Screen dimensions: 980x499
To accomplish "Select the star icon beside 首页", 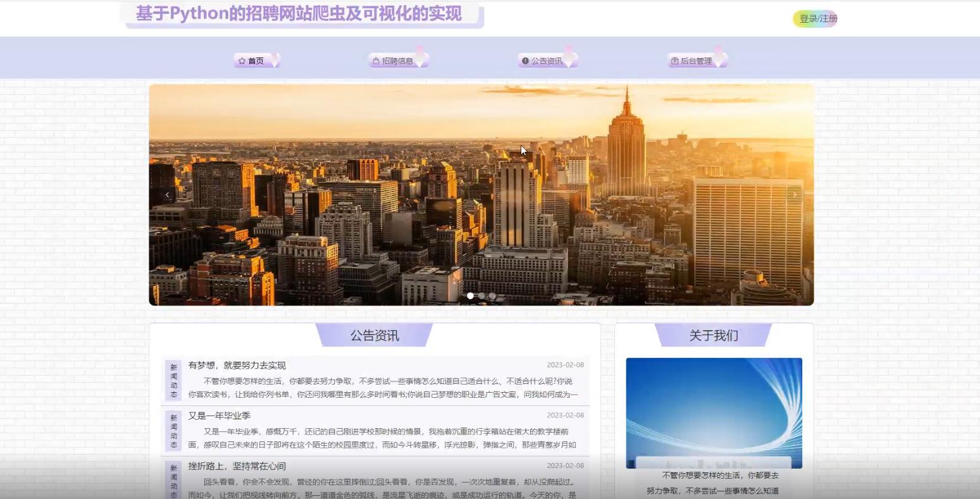I will point(242,61).
